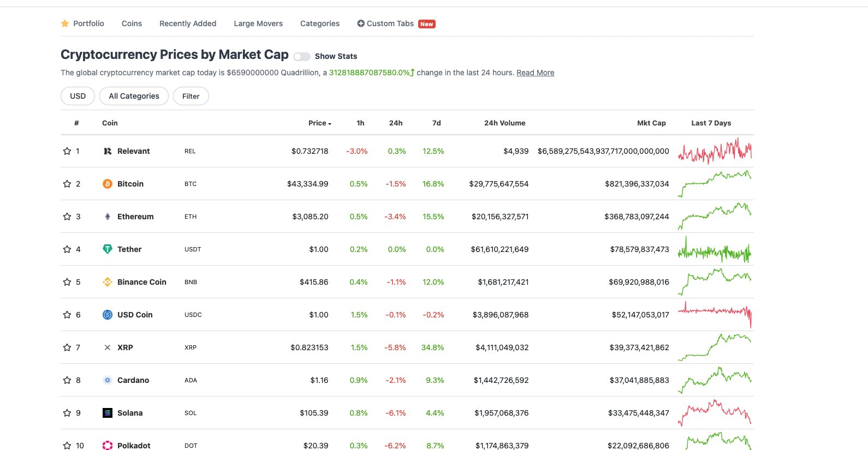Open the Filter options
The height and width of the screenshot is (450, 868).
click(191, 96)
